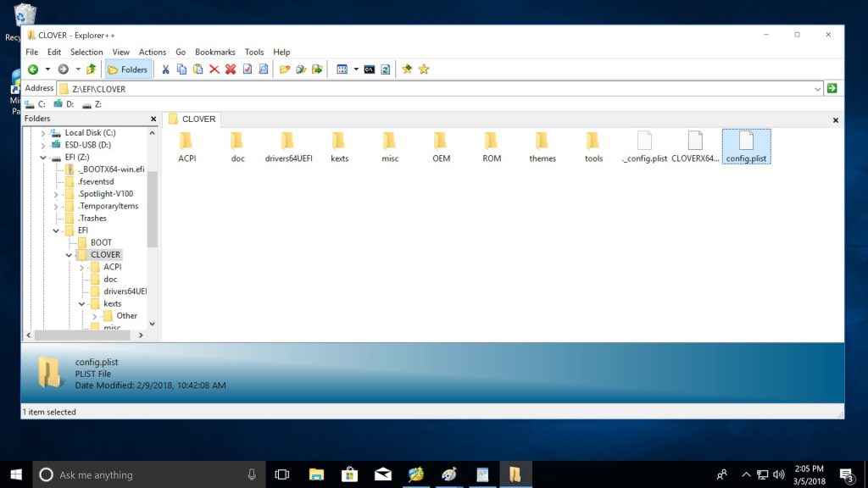Screen dimensions: 868x488
Task: Switch to the CLOVER tab
Action: 192,119
